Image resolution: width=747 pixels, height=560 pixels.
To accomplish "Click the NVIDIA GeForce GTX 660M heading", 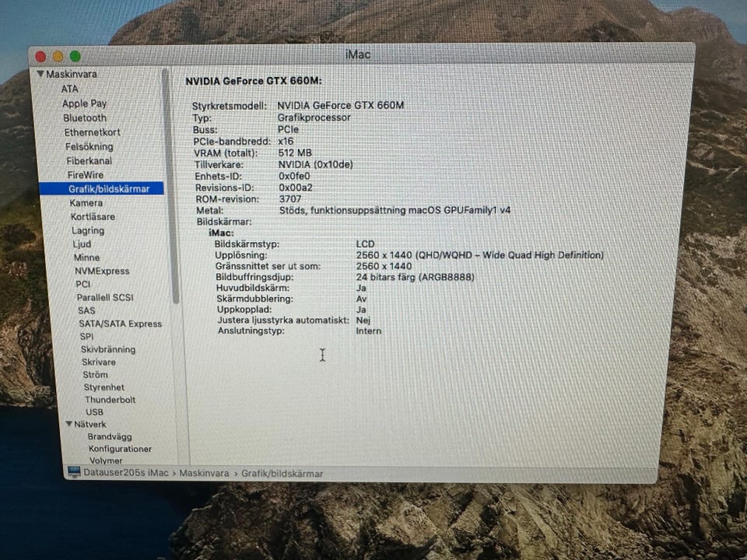I will pyautogui.click(x=254, y=81).
